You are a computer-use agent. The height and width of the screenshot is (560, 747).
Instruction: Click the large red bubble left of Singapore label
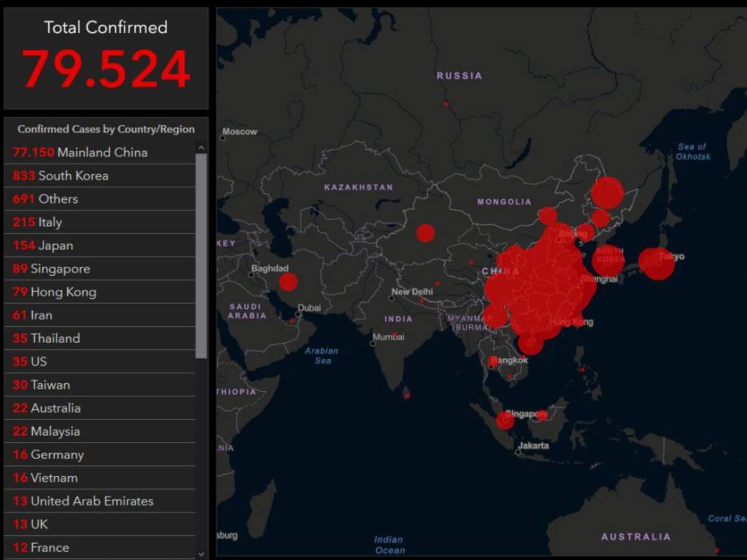click(505, 421)
